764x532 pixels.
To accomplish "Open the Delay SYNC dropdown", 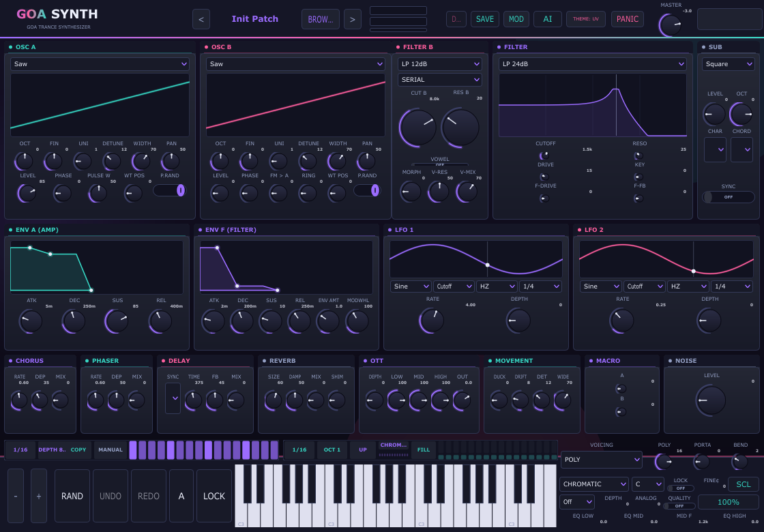I will tap(173, 398).
